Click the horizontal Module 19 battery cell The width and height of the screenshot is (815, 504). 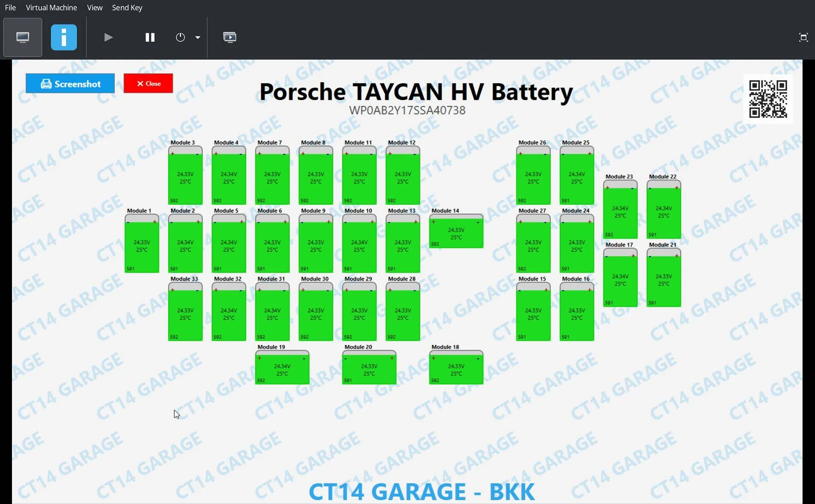tap(282, 367)
